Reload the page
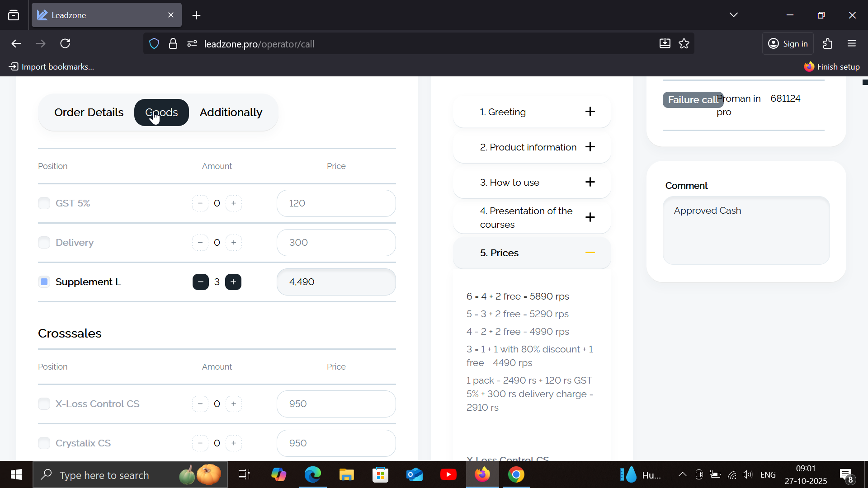Image resolution: width=868 pixels, height=488 pixels. coord(65,44)
